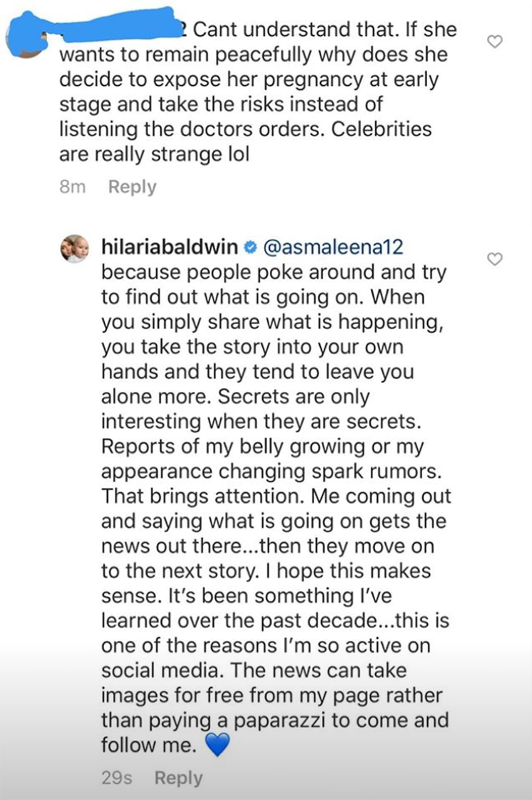Reply to the 8m old comment
The width and height of the screenshot is (532, 800).
[132, 187]
